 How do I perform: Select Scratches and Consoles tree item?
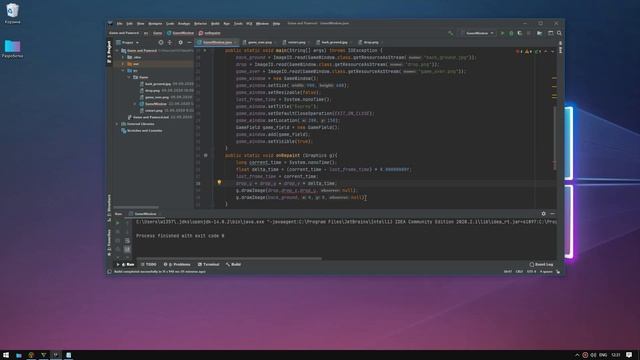coord(142,131)
